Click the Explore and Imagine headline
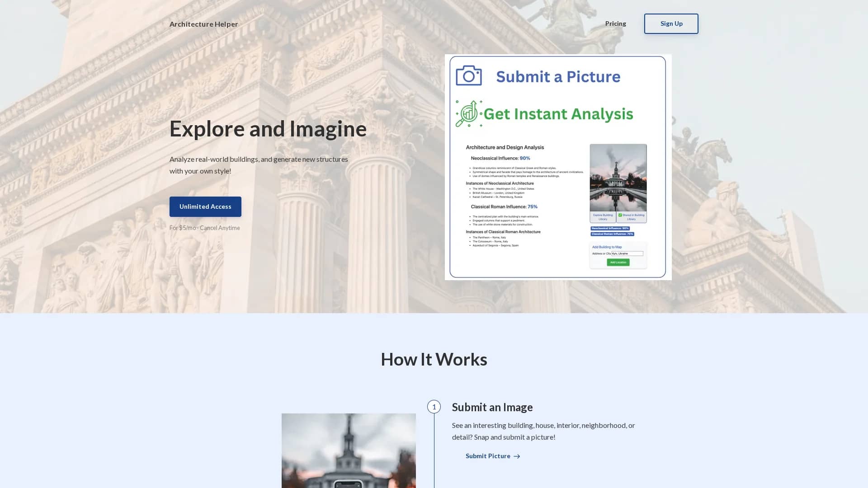Image resolution: width=868 pixels, height=488 pixels. coord(268,128)
